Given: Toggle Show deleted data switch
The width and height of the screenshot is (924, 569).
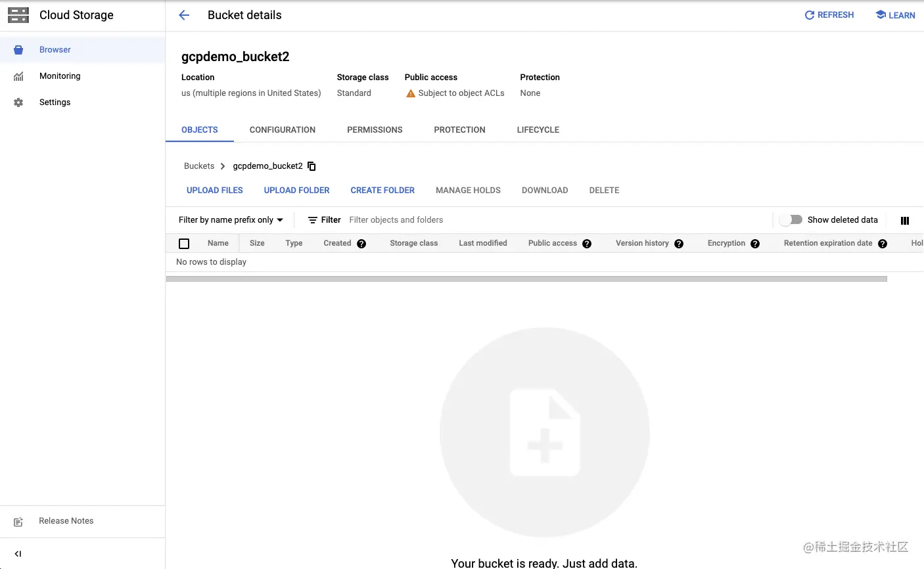Looking at the screenshot, I should (x=791, y=219).
